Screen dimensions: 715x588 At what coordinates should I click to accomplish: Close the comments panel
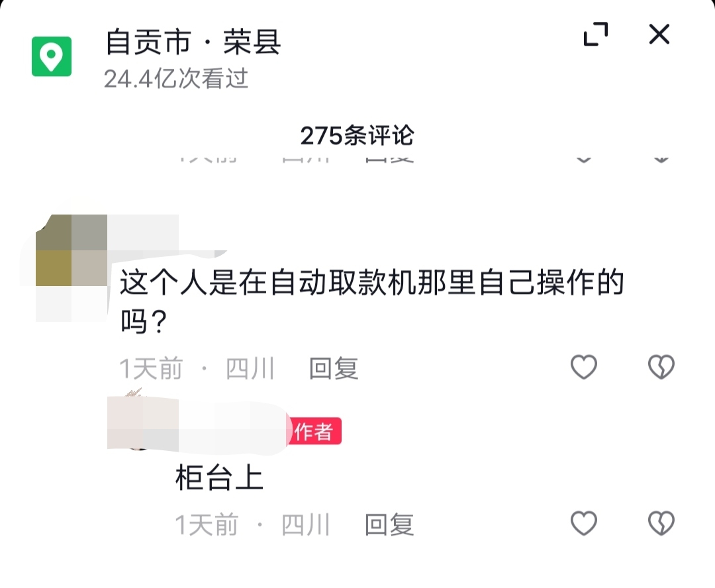(659, 34)
